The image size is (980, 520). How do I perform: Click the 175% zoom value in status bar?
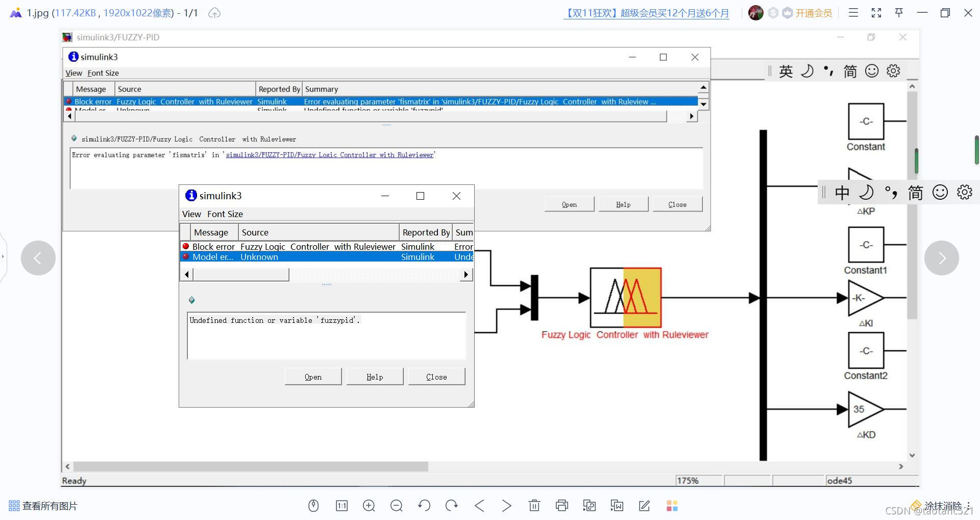click(x=688, y=481)
